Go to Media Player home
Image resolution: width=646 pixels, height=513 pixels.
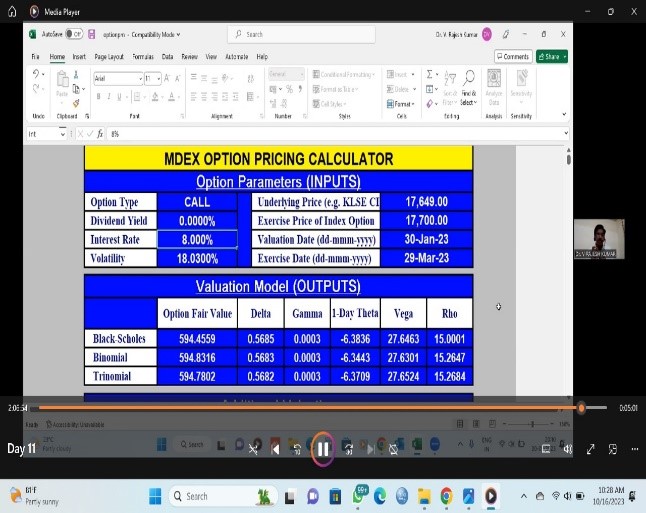click(12, 12)
